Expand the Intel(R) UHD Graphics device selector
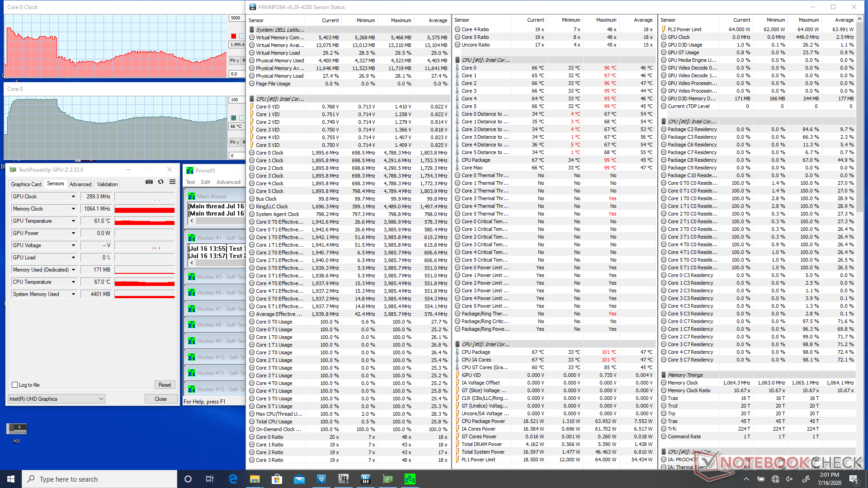Viewport: 868px width, 488px height. coord(101,399)
